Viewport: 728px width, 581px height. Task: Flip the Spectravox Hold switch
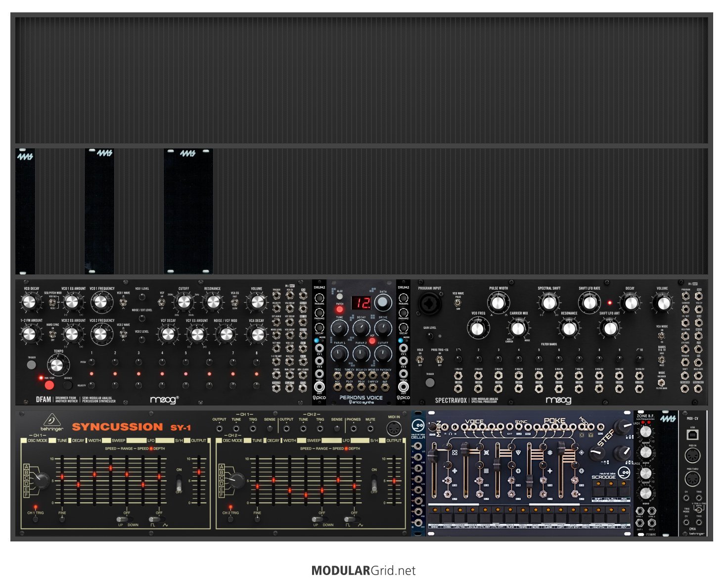[x=420, y=360]
